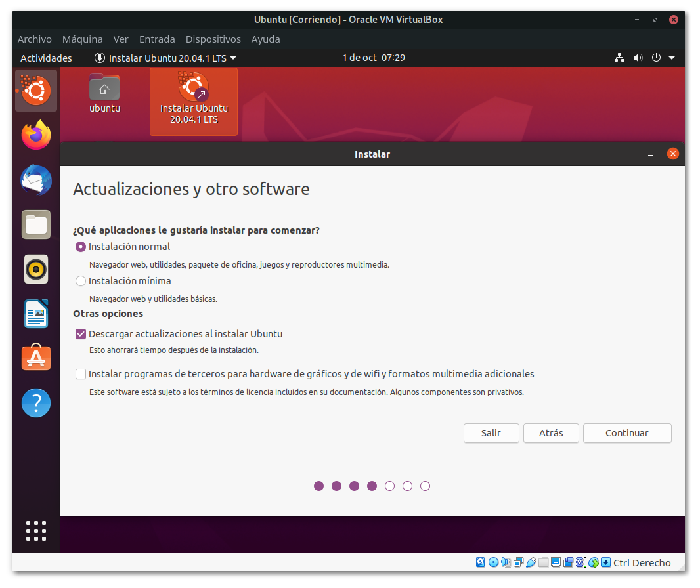Minimize the Instalar window

(x=651, y=154)
